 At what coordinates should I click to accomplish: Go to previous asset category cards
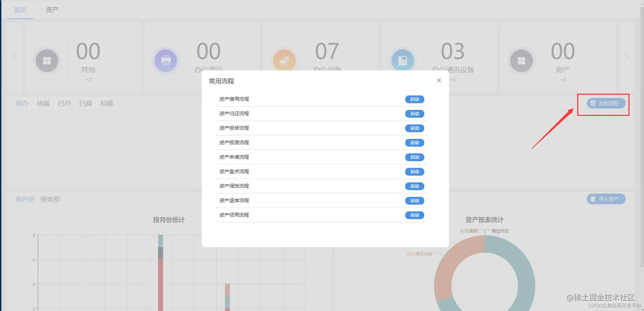click(14, 56)
